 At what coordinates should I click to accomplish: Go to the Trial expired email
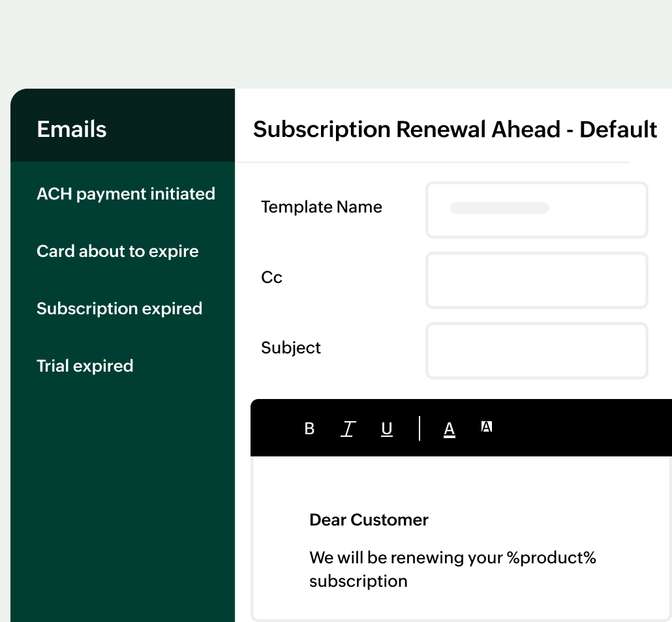click(x=85, y=366)
